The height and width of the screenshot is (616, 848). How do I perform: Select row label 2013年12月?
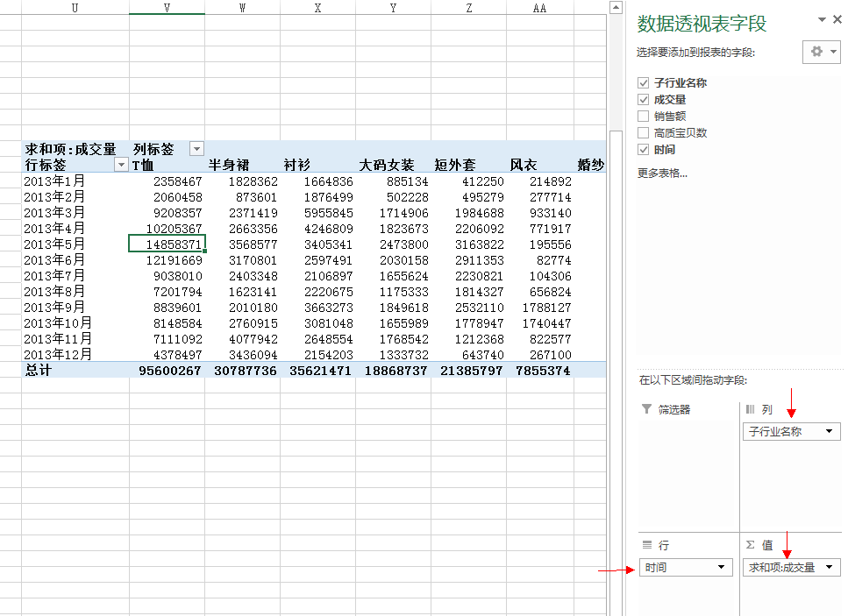(75, 355)
